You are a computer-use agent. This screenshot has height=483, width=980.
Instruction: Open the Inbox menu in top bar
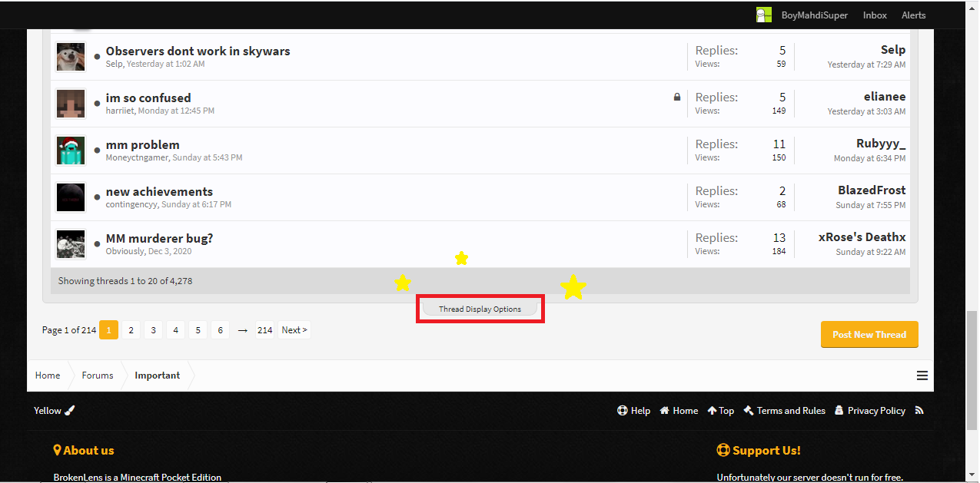pos(875,15)
